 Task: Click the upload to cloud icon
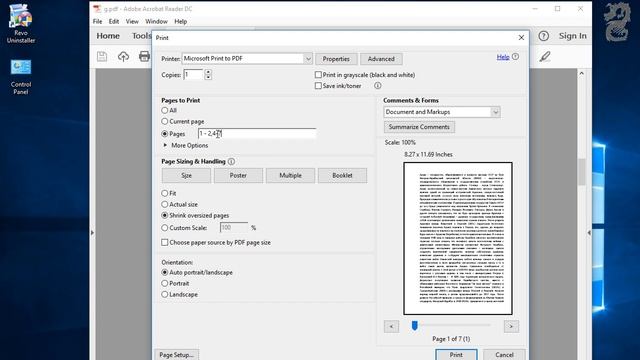click(123, 56)
